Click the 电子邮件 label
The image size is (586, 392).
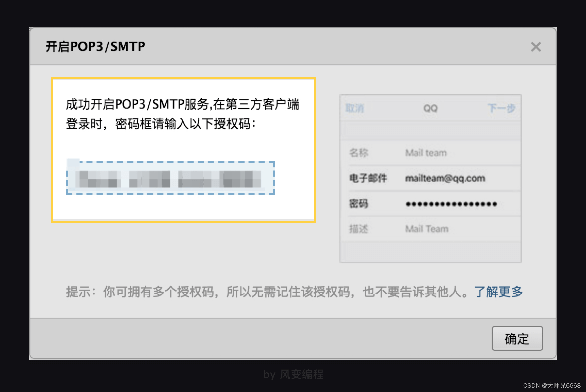coord(368,178)
